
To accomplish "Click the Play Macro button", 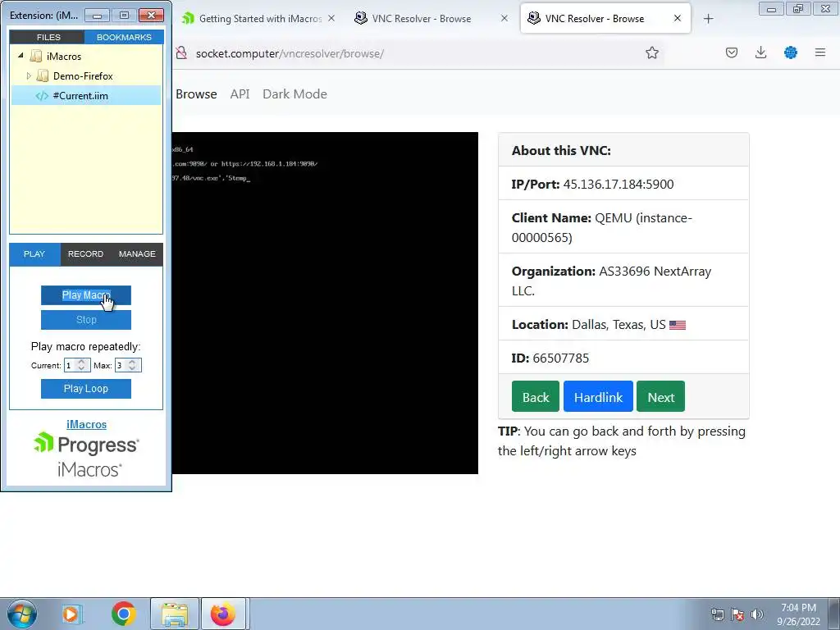I will click(85, 295).
